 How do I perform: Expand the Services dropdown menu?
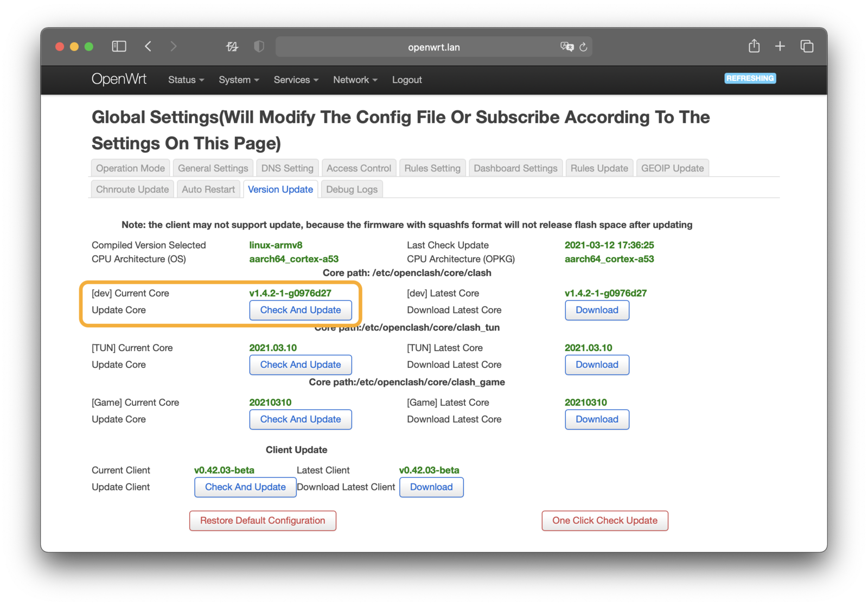pos(296,80)
